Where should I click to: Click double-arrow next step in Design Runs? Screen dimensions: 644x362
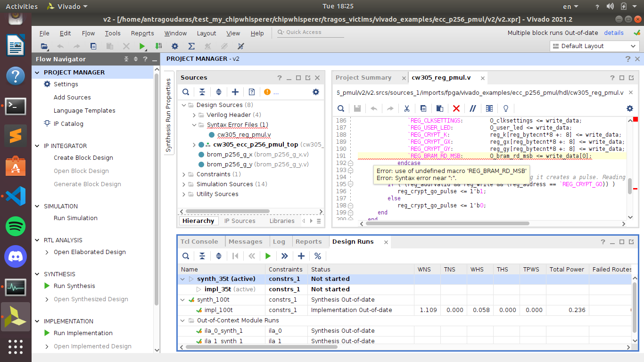pyautogui.click(x=285, y=256)
